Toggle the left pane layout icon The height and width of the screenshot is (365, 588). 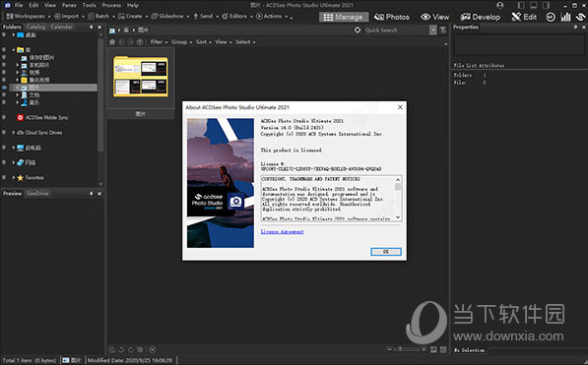[x=521, y=5]
